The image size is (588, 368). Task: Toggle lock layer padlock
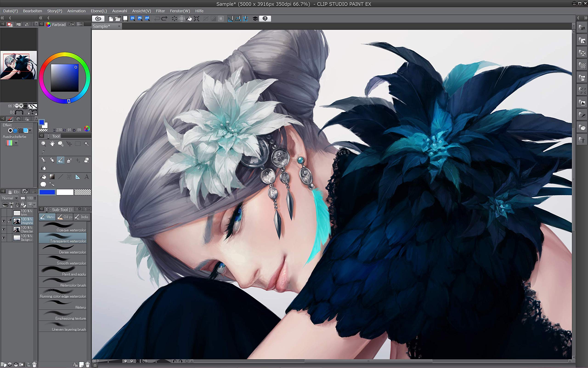17,205
